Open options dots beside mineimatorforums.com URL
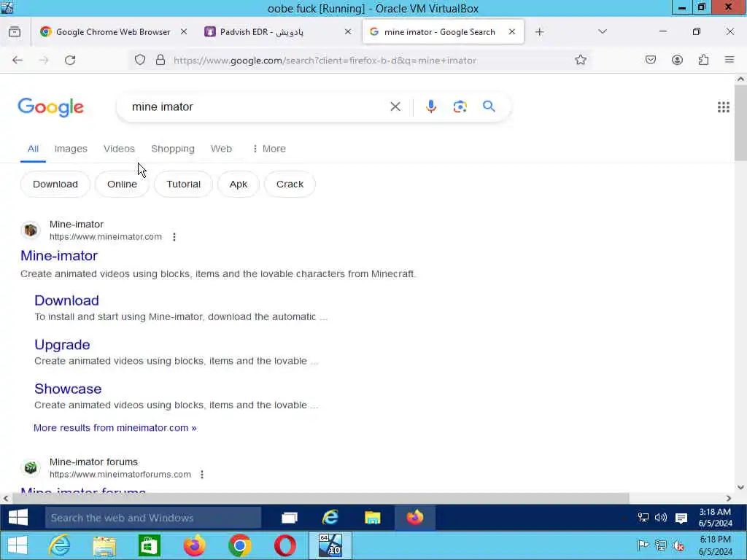Image resolution: width=747 pixels, height=560 pixels. point(202,474)
